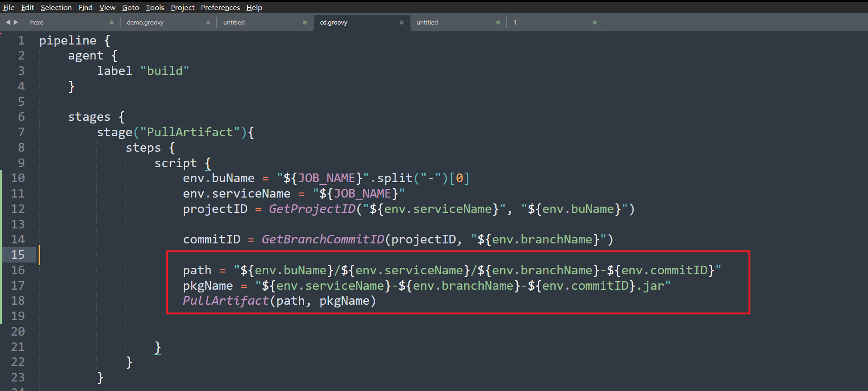Click the unsaved dot on tab 1
Image resolution: width=868 pixels, height=391 pixels.
click(x=595, y=23)
